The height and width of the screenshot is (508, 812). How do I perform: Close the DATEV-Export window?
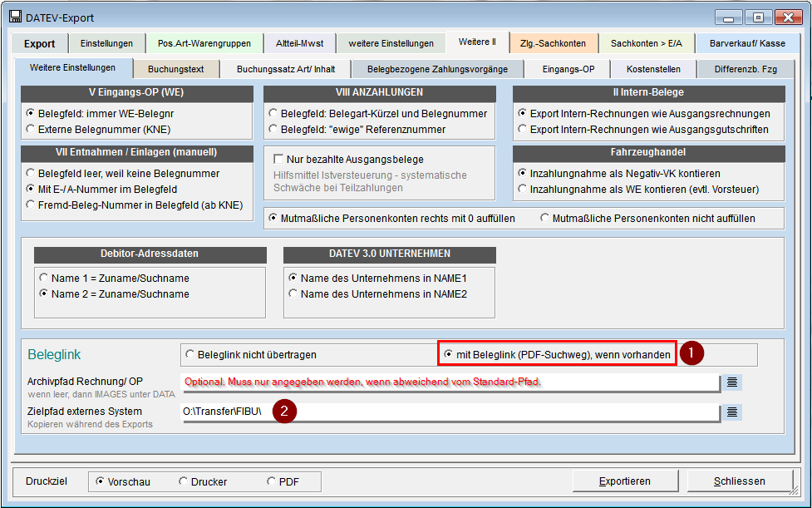click(788, 17)
